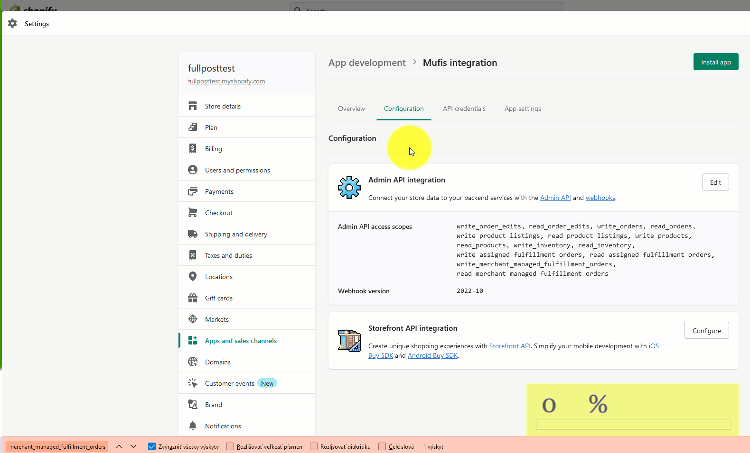Click the fullposttest.myshopify.com store URL

(x=226, y=81)
